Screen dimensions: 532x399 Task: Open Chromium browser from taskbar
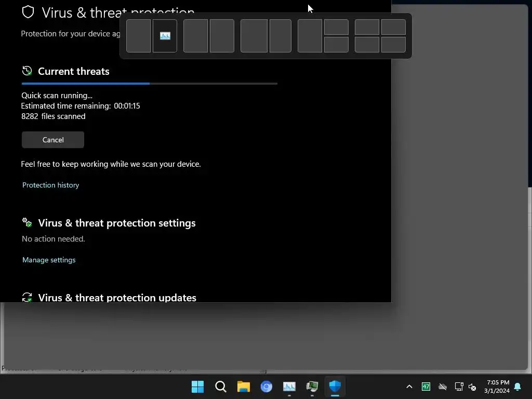point(267,387)
